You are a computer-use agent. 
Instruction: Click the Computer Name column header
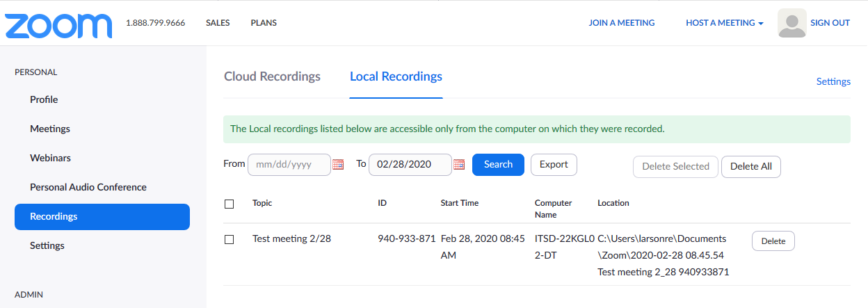pyautogui.click(x=554, y=209)
